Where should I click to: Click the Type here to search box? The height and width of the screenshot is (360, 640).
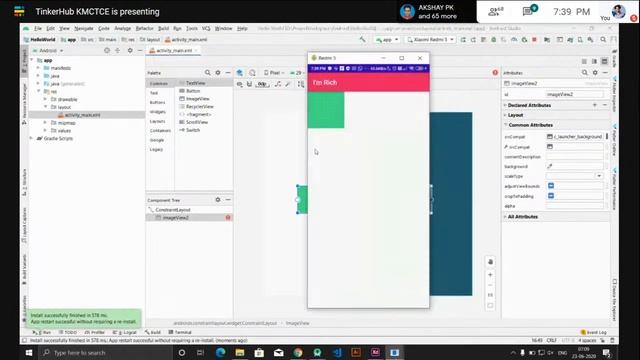(106, 353)
